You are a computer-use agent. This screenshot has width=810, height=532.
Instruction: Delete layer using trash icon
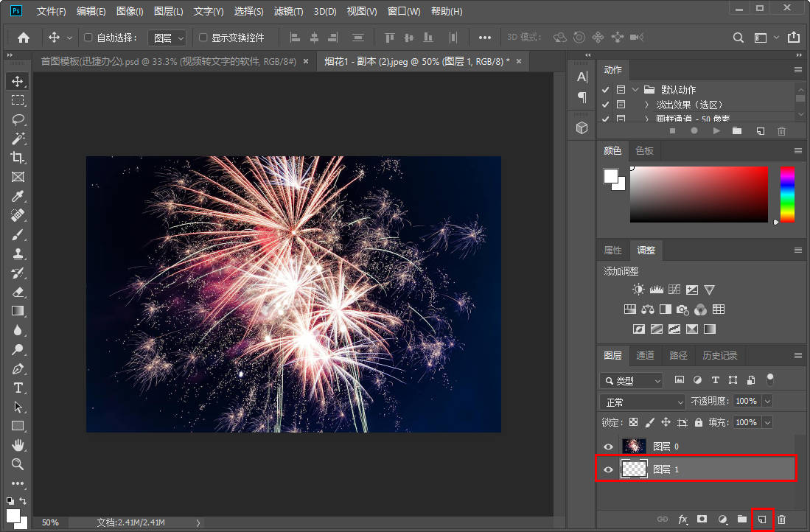coord(782,520)
